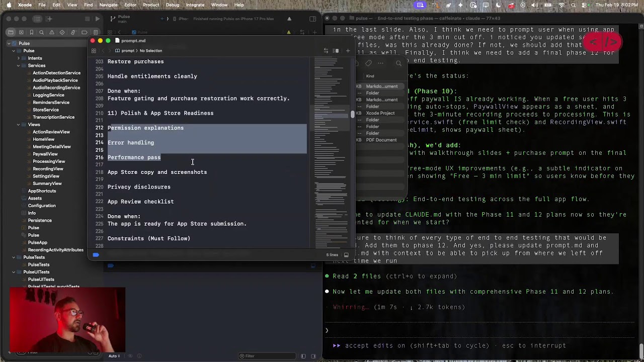This screenshot has width=644, height=362.
Task: Collapse the Pulse group folder
Action: (x=14, y=51)
